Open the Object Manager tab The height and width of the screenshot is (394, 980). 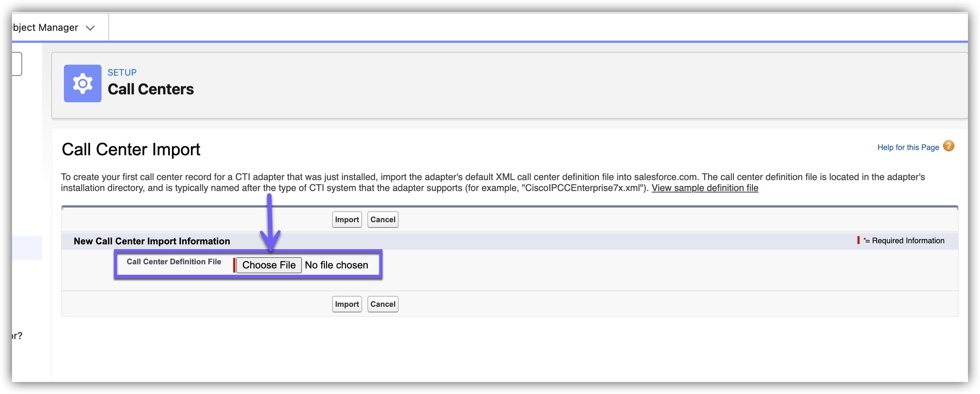[x=45, y=28]
